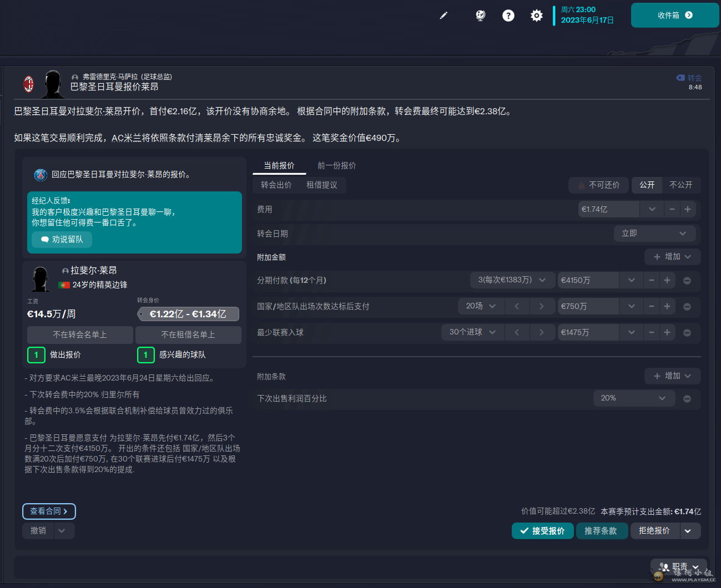Click 劝说留队 to persuade player

pos(62,240)
